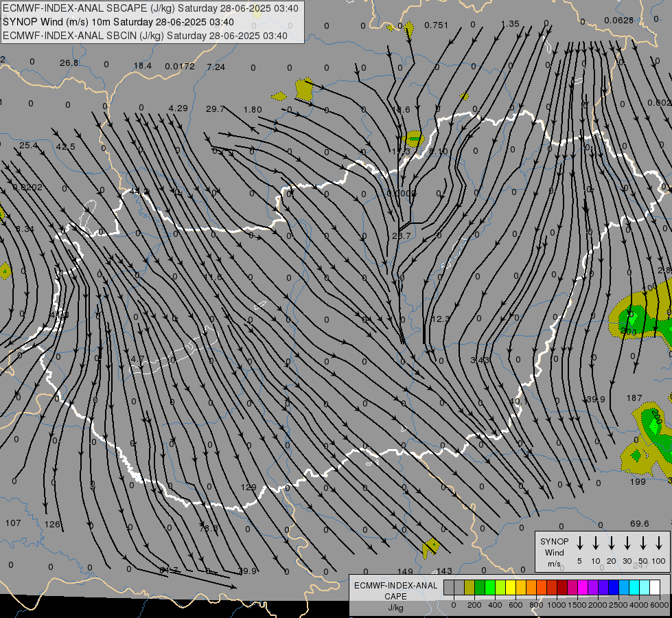The image size is (672, 618).
Task: Click the 2500 tick label on color scale
Action: [x=618, y=605]
